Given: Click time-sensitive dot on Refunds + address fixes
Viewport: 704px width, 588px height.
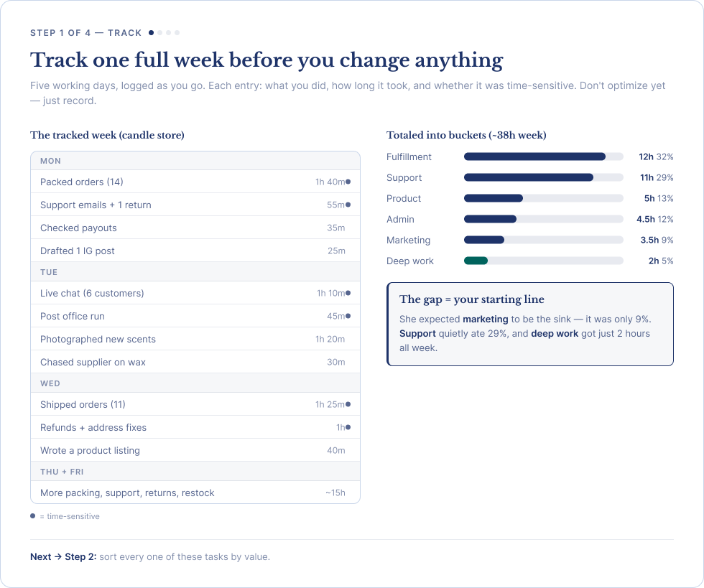Looking at the screenshot, I should (348, 427).
